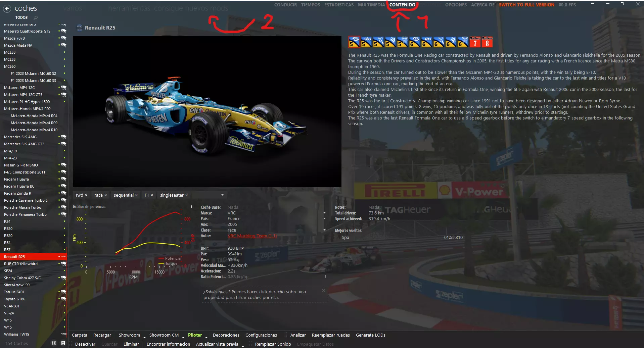Select McLaren P1 HC Hyper 1500

(x=34, y=102)
